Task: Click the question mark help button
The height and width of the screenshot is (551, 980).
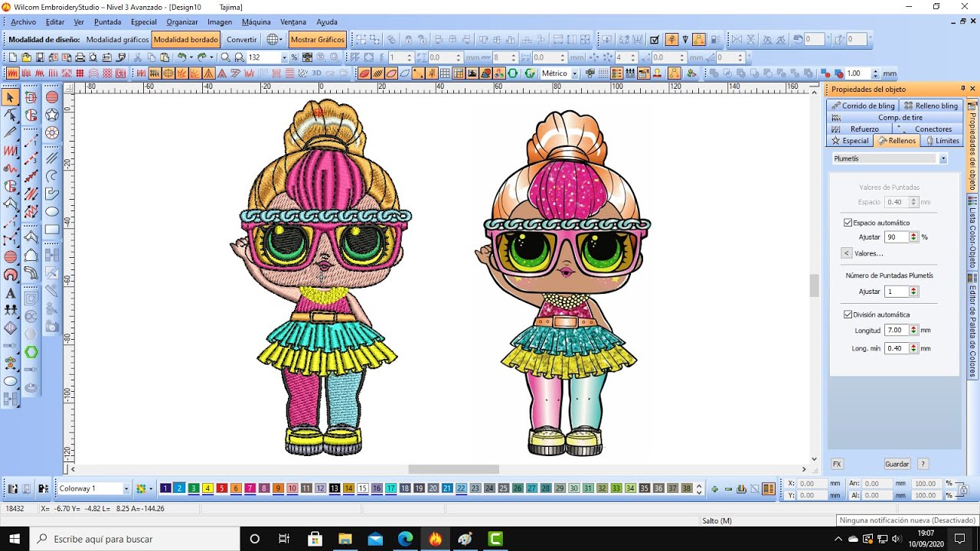Action: click(x=923, y=464)
